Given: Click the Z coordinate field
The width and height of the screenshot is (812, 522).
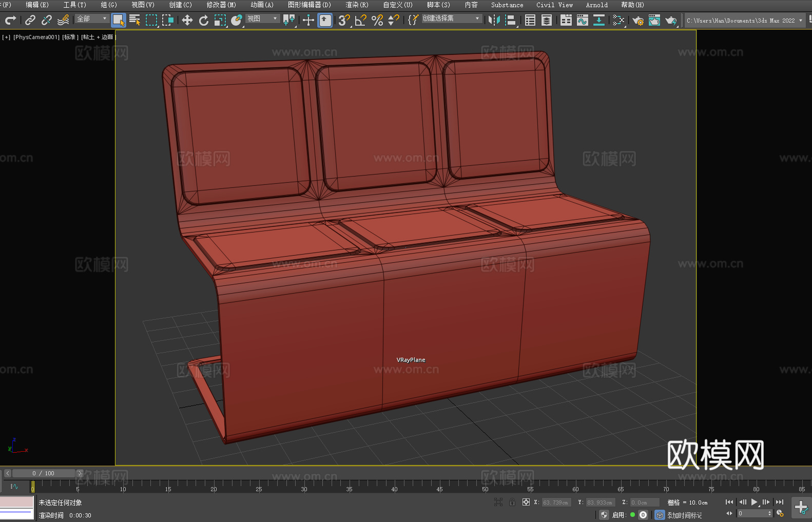Looking at the screenshot, I should pyautogui.click(x=644, y=502).
